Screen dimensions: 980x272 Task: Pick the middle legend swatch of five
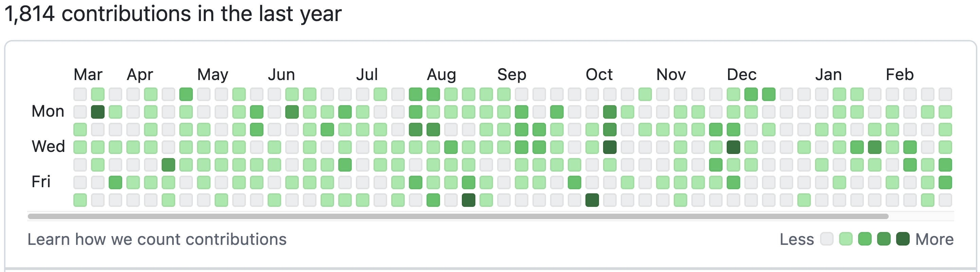pyautogui.click(x=865, y=239)
